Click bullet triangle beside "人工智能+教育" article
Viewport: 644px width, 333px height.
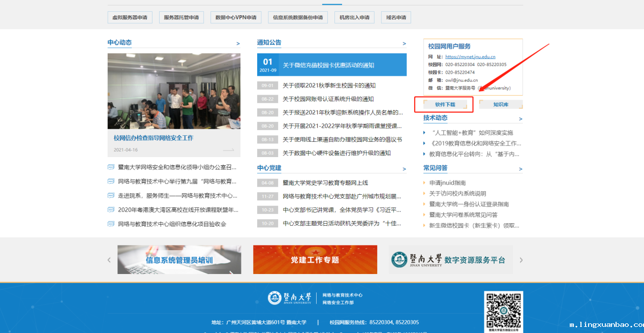click(x=424, y=133)
